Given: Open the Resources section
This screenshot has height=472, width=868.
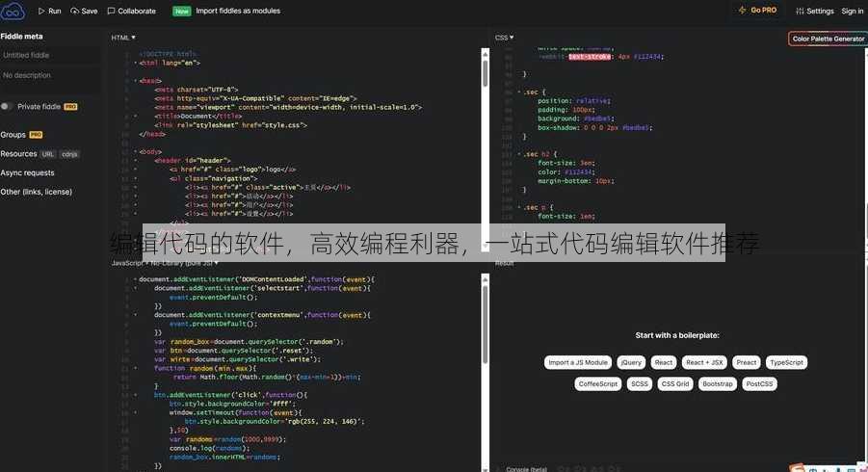Looking at the screenshot, I should pos(18,154).
